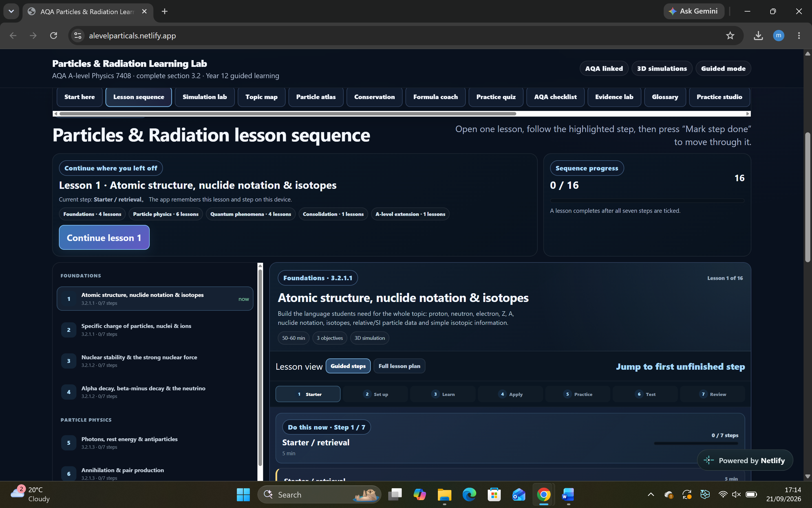Open the Practice quiz tab
Image resolution: width=812 pixels, height=508 pixels.
pos(496,97)
